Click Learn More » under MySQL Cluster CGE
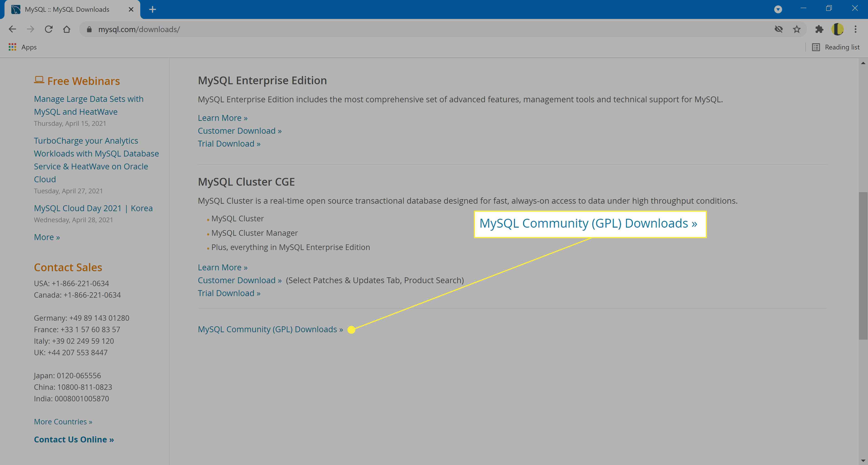868x465 pixels. click(222, 267)
